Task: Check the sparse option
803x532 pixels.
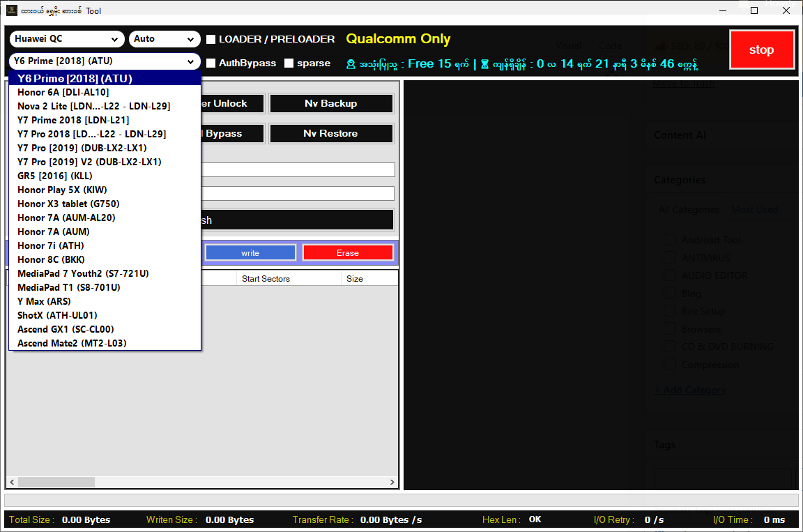Action: click(289, 63)
